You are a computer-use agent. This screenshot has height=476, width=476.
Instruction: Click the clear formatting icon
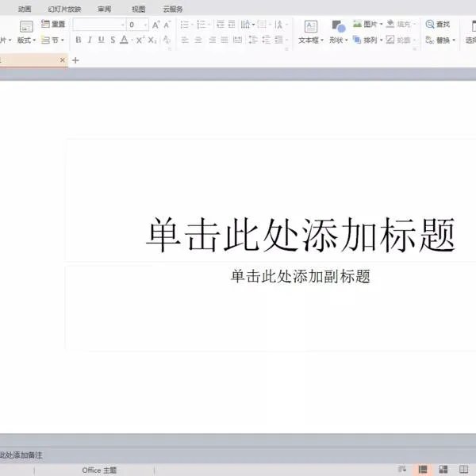point(167,40)
